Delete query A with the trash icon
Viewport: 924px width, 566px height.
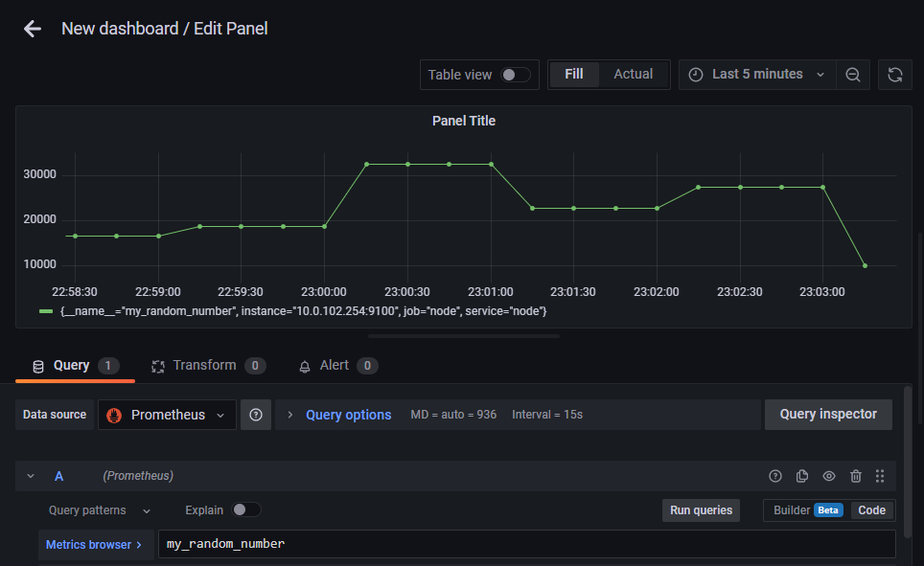coord(856,476)
